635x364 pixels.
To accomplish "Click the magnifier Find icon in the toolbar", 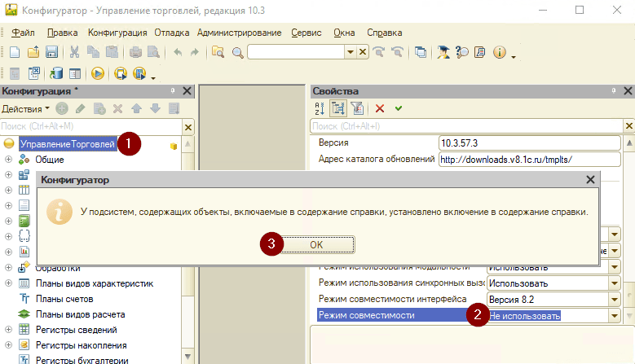I will click(x=237, y=53).
